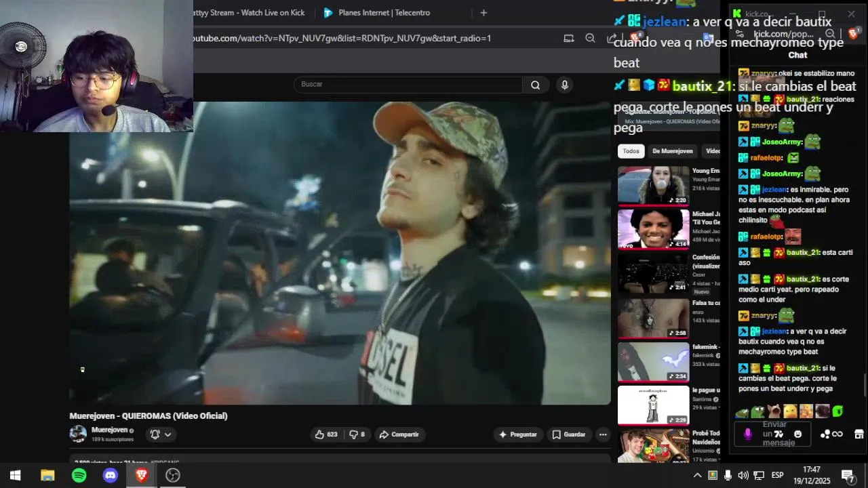
Task: Focus the YouTube Buscar search field
Action: [408, 85]
